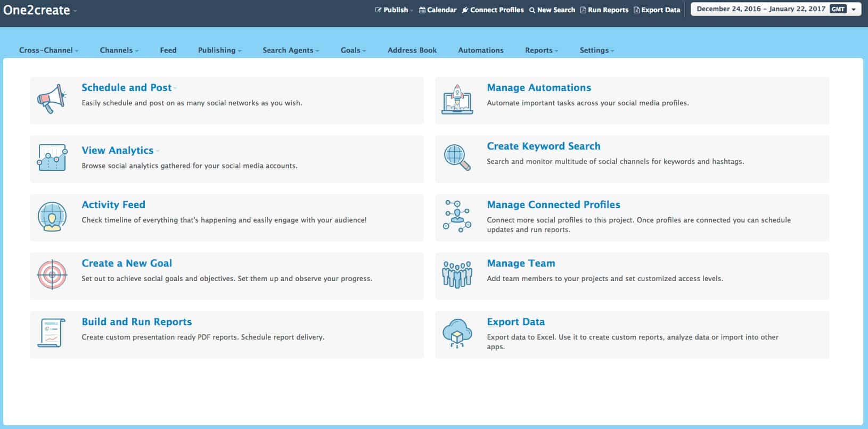Expand the Settings menu
The width and height of the screenshot is (868, 429).
(596, 50)
